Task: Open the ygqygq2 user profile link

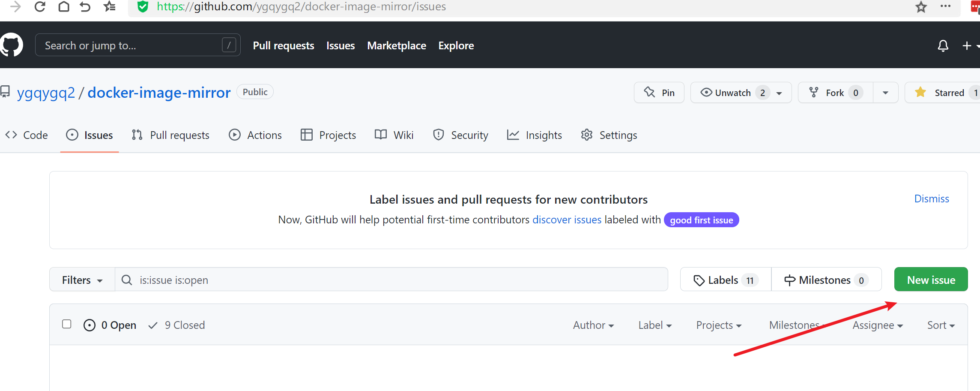Action: coord(46,93)
